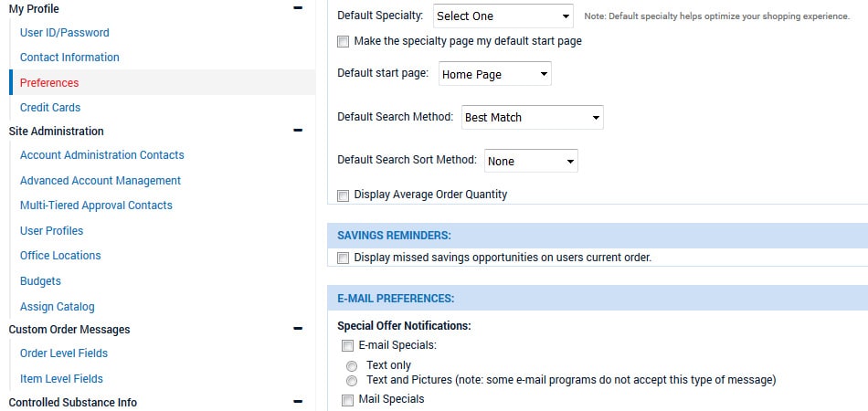
Task: Enable display missed savings opportunities checkbox
Action: point(344,258)
